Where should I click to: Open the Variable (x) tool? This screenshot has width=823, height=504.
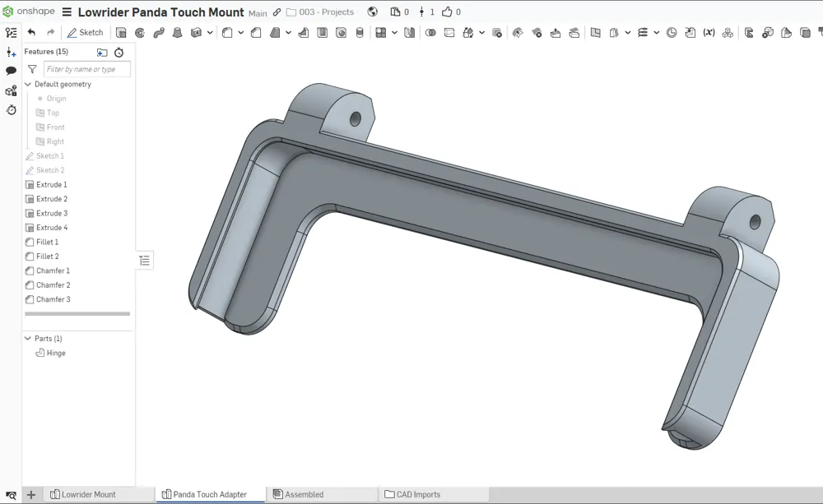pos(709,33)
